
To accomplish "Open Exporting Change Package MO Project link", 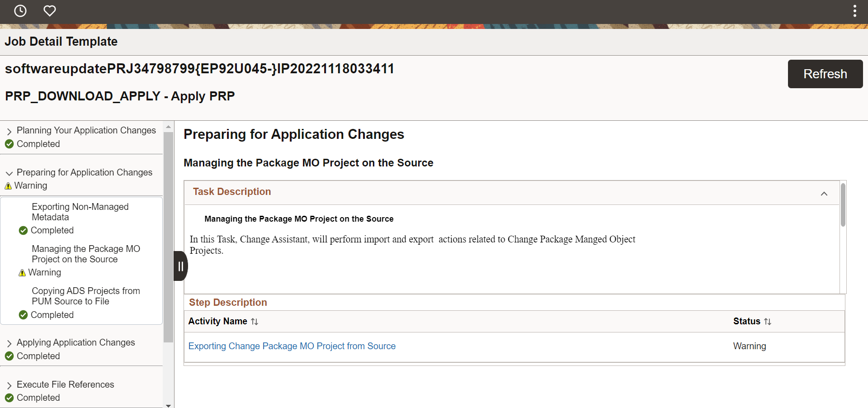I will tap(292, 346).
